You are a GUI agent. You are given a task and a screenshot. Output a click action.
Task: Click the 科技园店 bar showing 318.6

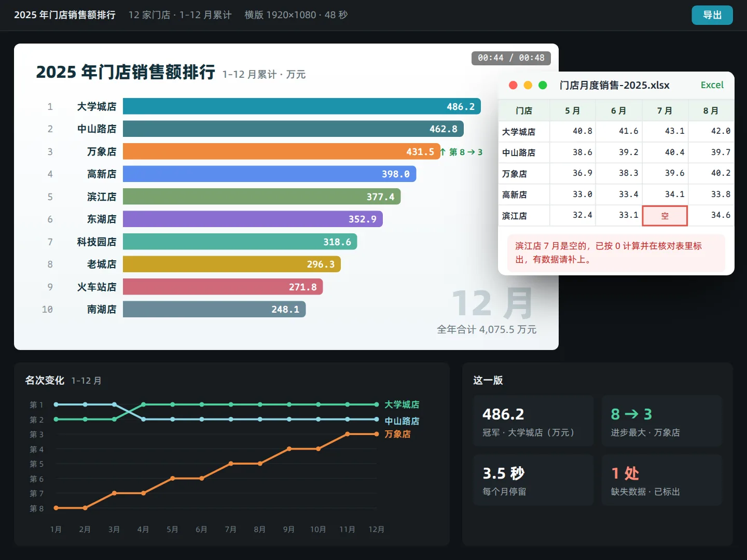click(240, 242)
